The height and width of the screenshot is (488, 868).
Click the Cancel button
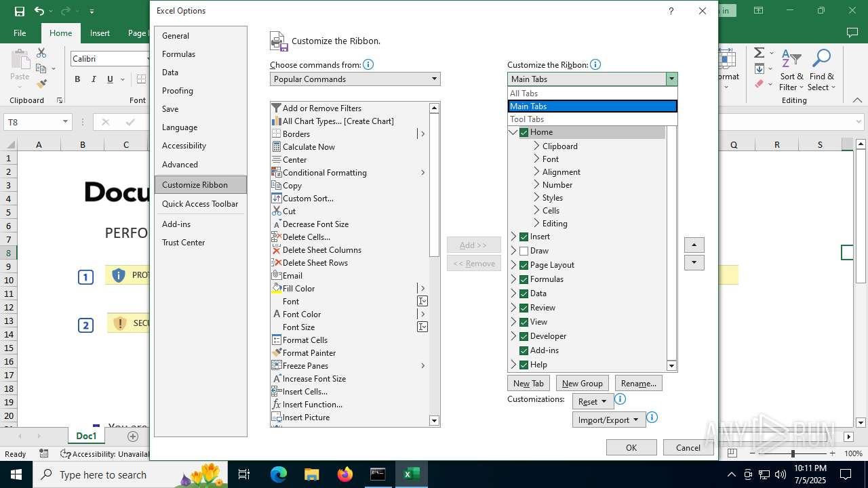pyautogui.click(x=688, y=447)
